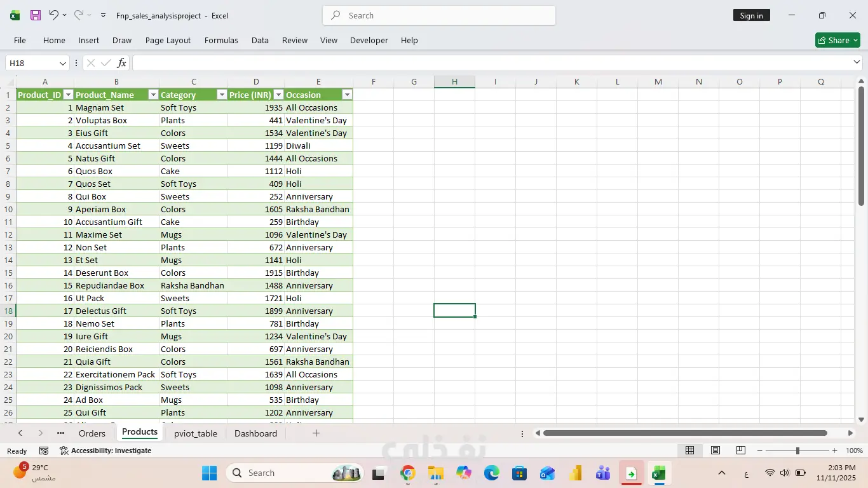Open the Dashboard sheet tab
This screenshot has height=488, width=868.
pos(255,433)
